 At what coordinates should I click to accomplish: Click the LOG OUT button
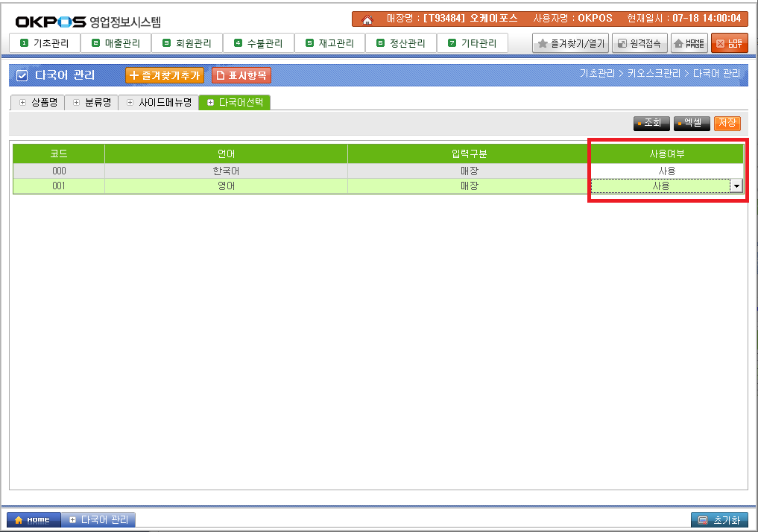click(x=729, y=43)
